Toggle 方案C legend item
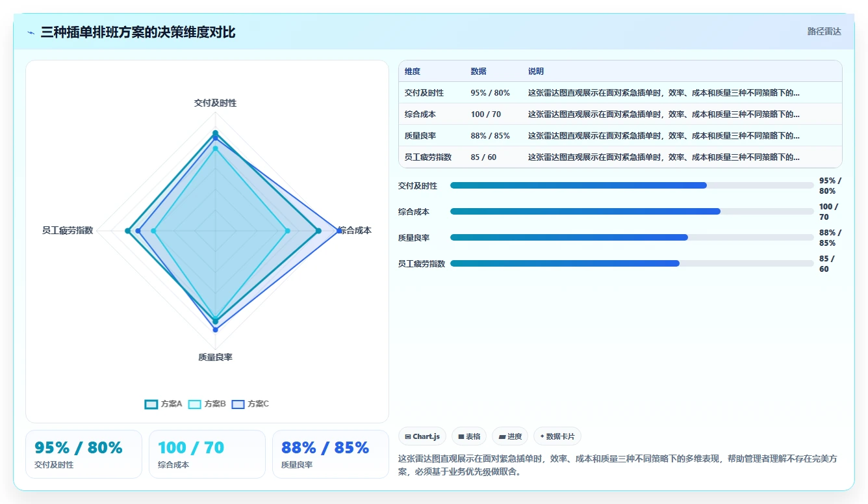 point(250,404)
